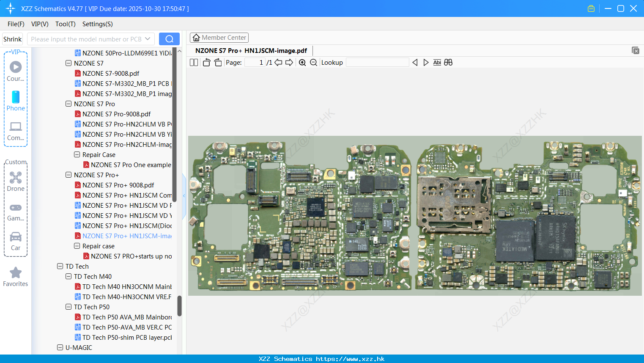Open NZONE S7 Pro One example file
Image resolution: width=644 pixels, height=363 pixels.
click(127, 165)
